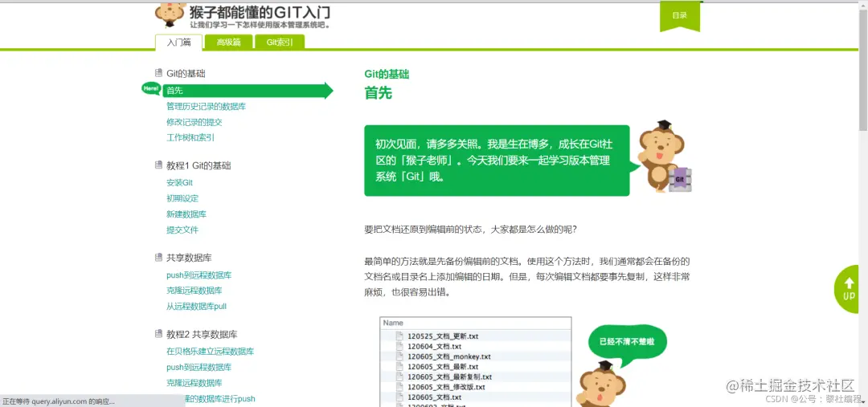Open 克隆远程数据库 under 共享数据库
Image resolution: width=868 pixels, height=407 pixels.
tap(194, 291)
